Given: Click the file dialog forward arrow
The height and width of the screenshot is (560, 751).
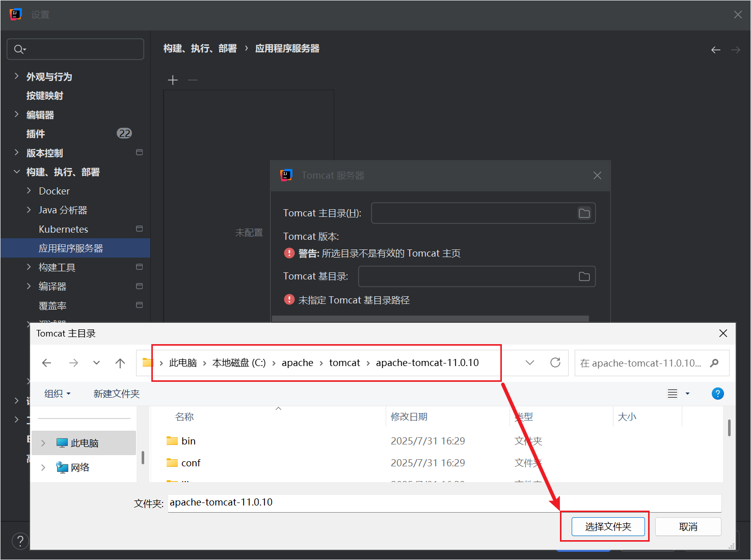Looking at the screenshot, I should pyautogui.click(x=74, y=363).
